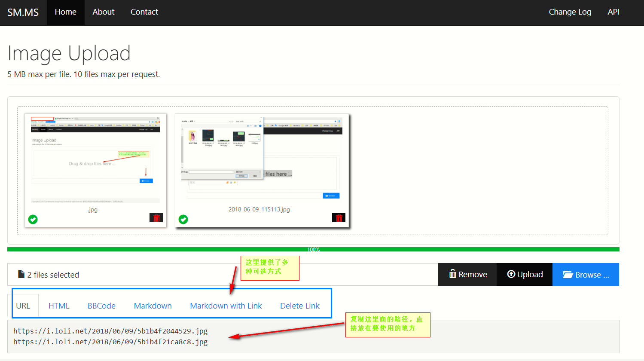Click the file icon beside '2 files selected'
This screenshot has height=361, width=644.
(21, 274)
